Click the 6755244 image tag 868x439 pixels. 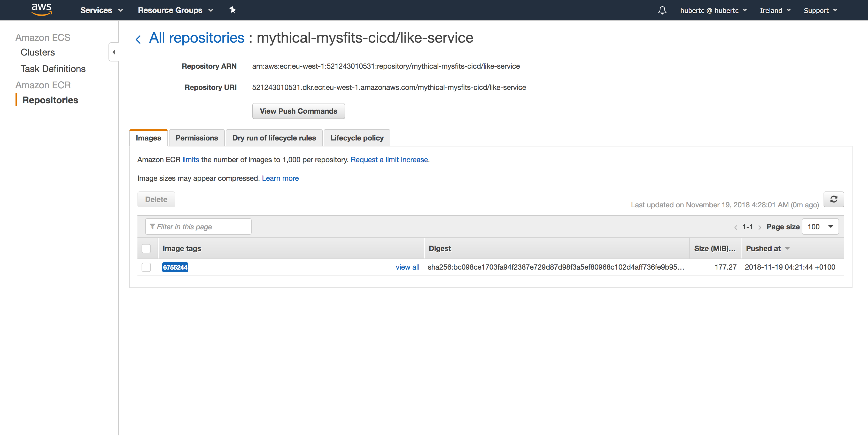[x=175, y=267]
